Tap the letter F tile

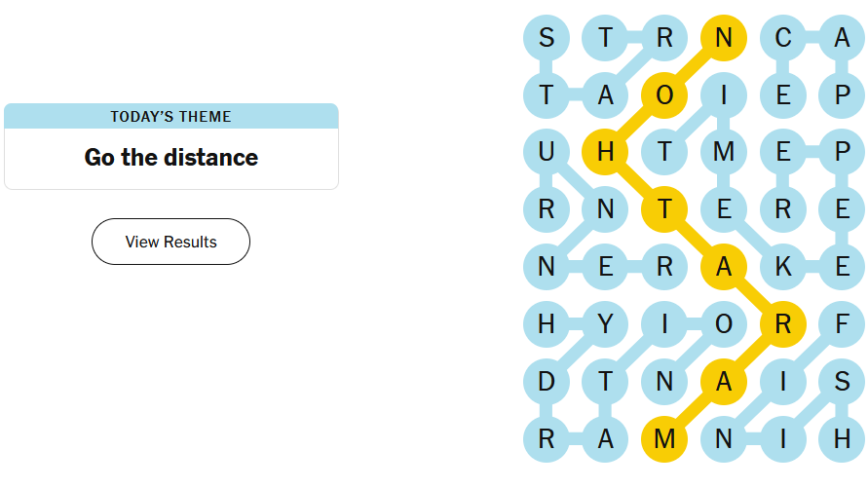tap(842, 324)
